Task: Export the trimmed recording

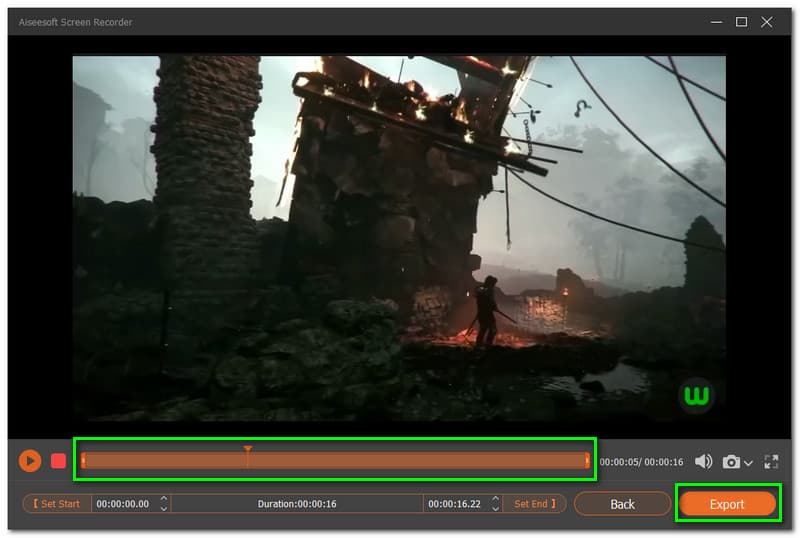Action: tap(728, 504)
